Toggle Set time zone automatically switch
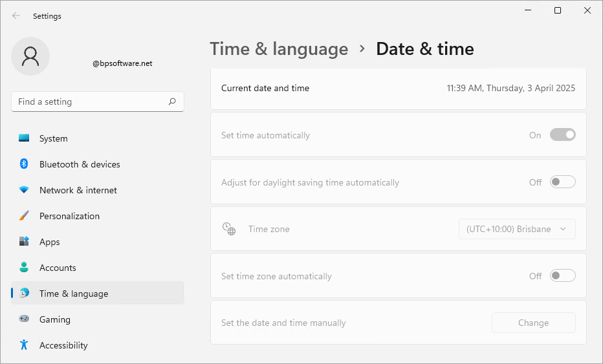603x364 pixels. 563,275
